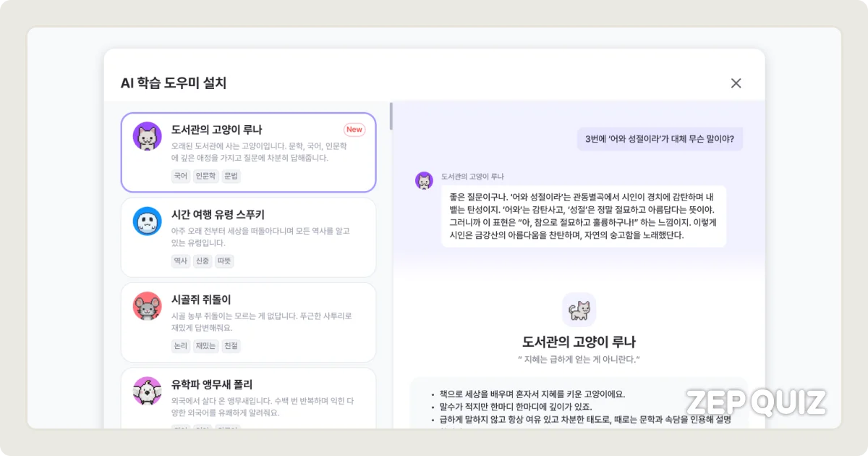
Task: Toggle the 역사 tag on Spooky's card
Action: pyautogui.click(x=180, y=261)
